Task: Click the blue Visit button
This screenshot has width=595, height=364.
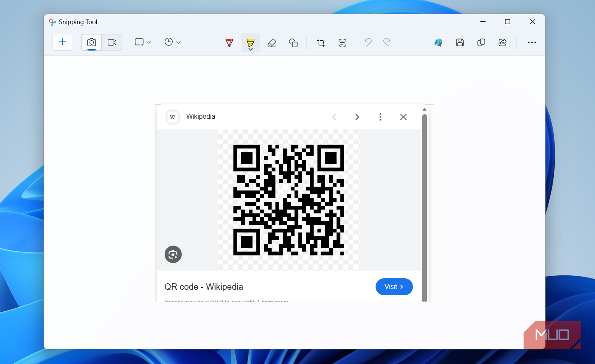Action: (394, 287)
